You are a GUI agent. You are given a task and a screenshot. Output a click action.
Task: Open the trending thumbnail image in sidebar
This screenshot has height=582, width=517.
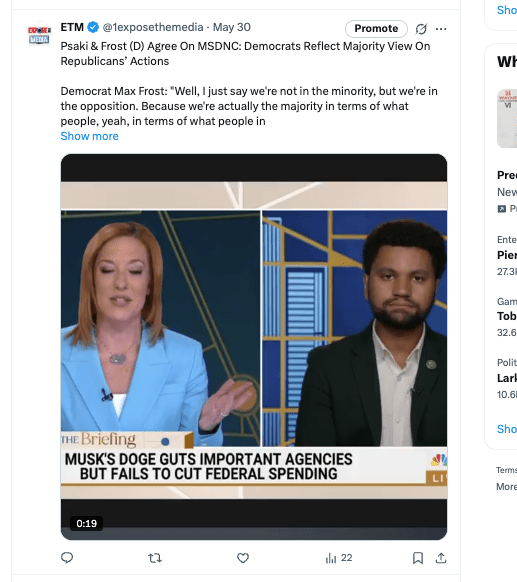pos(507,118)
